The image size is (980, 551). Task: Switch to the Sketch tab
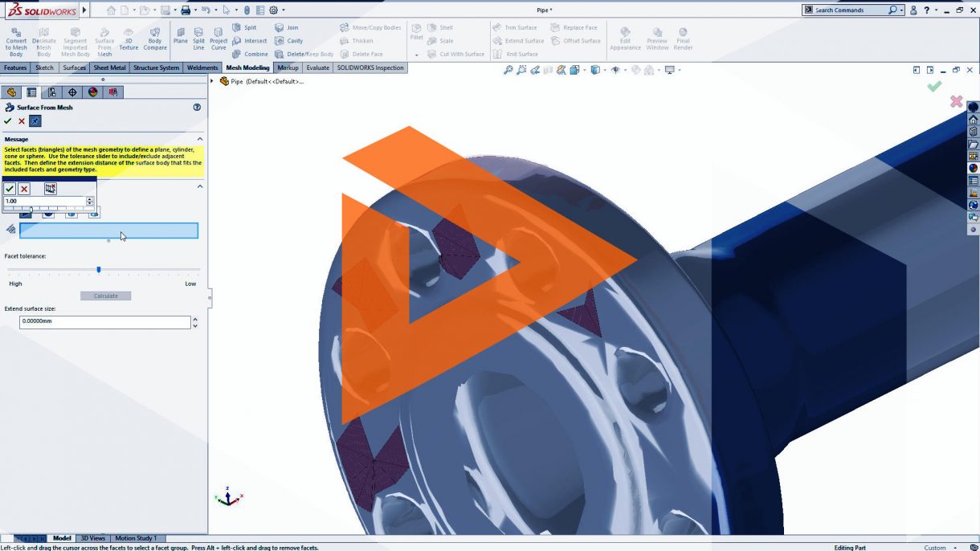pyautogui.click(x=45, y=67)
